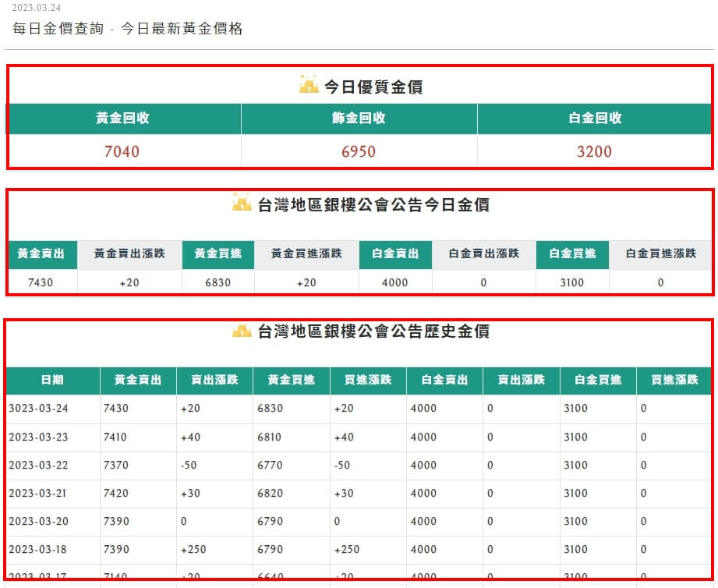The image size is (718, 588).
Task: Select the 7040 gold recycling price
Action: (x=122, y=151)
